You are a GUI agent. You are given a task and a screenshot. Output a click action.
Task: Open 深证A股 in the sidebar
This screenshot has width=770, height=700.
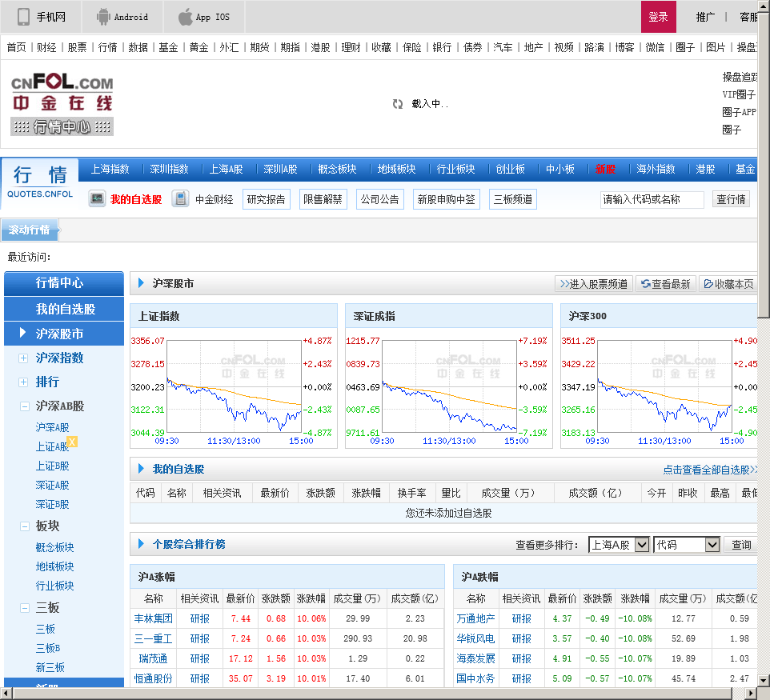53,485
